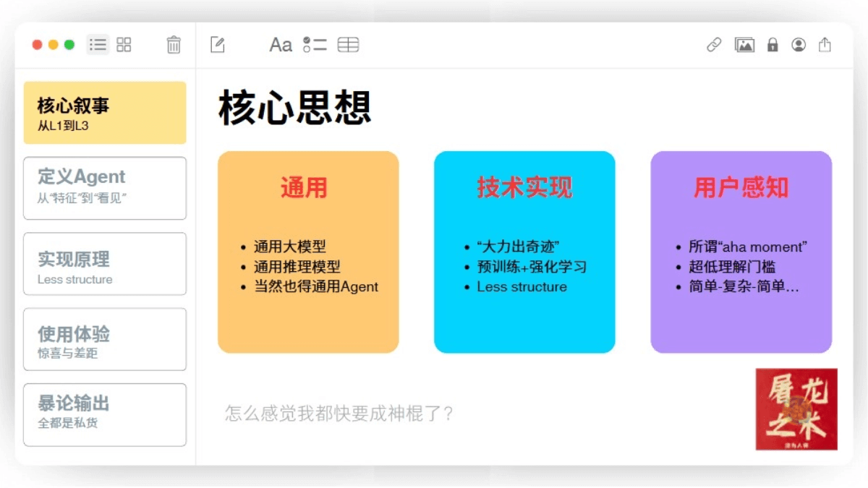The width and height of the screenshot is (868, 488).
Task: Open the account profile icon
Action: (799, 44)
